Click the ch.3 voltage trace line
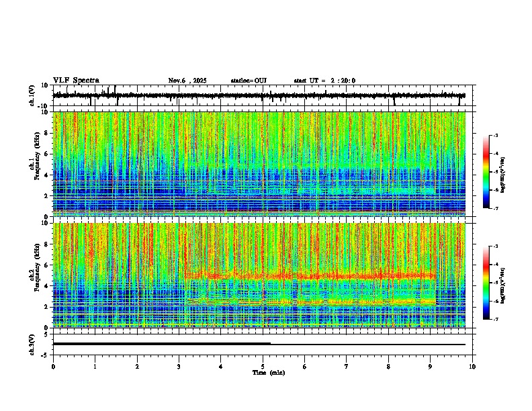The image size is (532, 411). coord(259,344)
